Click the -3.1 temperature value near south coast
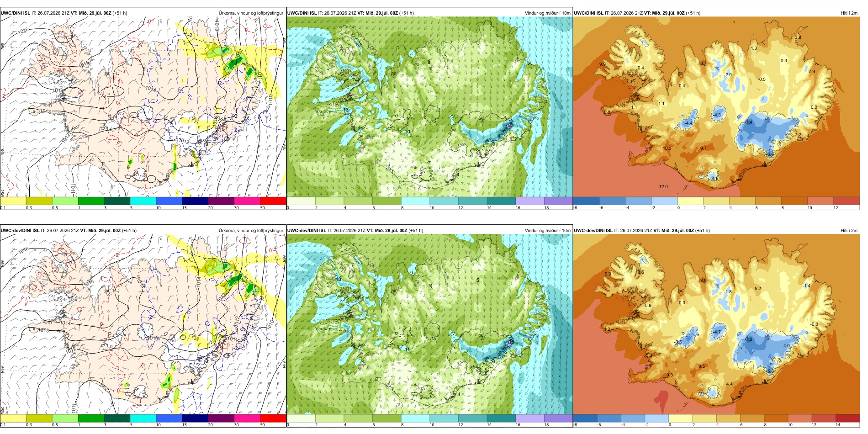Viewport: 868px width, 434px height. 714,179
